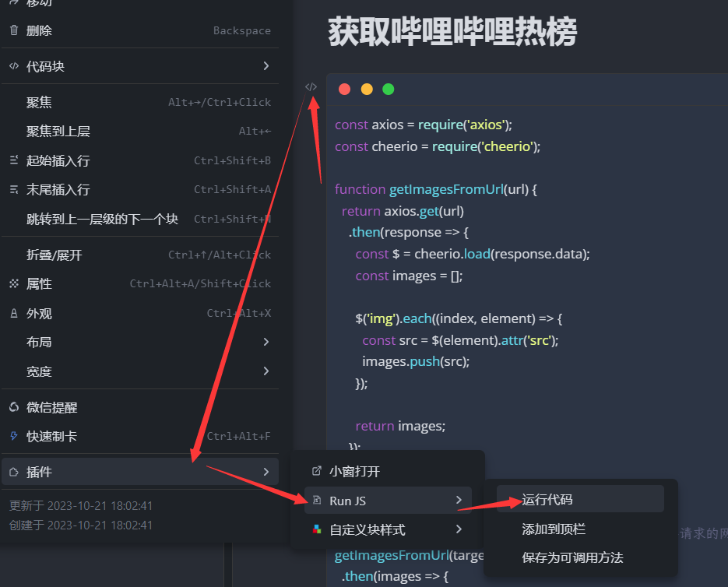Image resolution: width=728 pixels, height=587 pixels.
Task: Click the const src = $(element).attr('src'); line
Action: [460, 340]
